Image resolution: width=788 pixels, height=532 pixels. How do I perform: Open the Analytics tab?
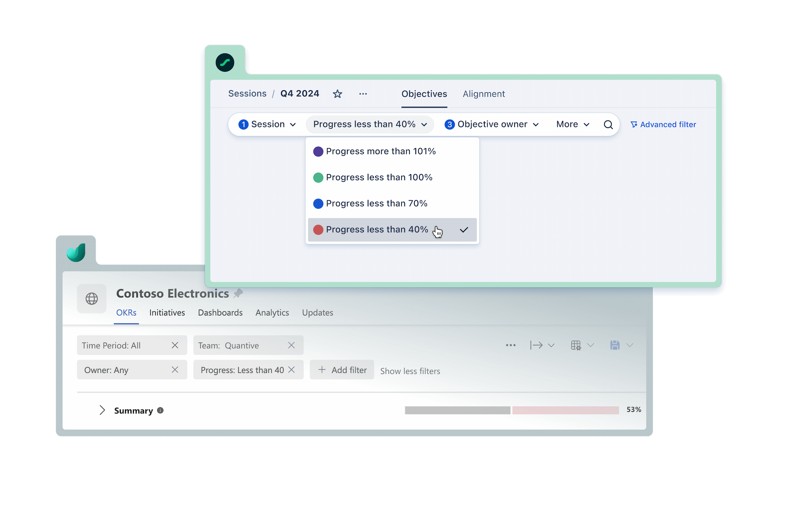[272, 312]
